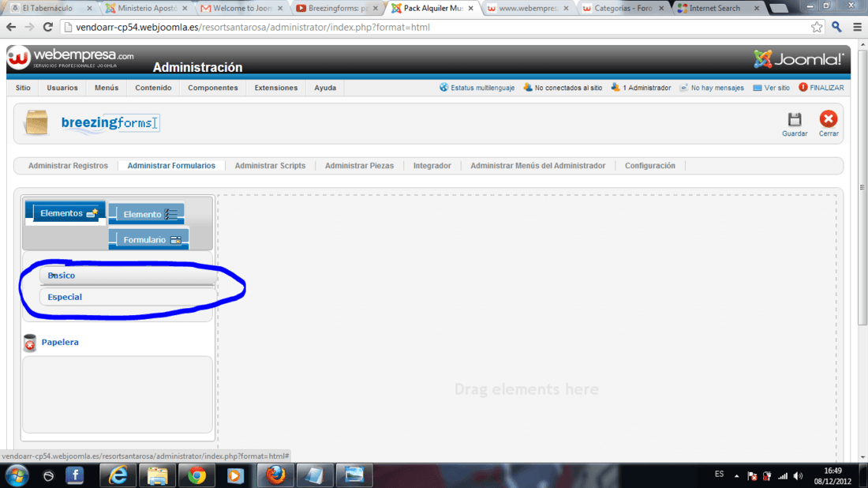Open Firefox taskbar icon
Image resolution: width=868 pixels, height=488 pixels.
(275, 475)
